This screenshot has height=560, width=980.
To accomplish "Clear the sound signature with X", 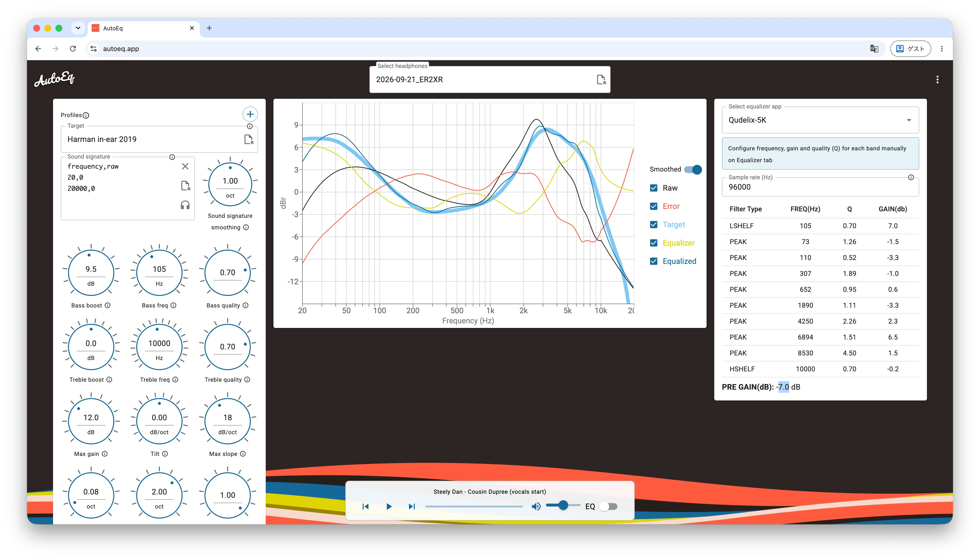I will pyautogui.click(x=185, y=166).
